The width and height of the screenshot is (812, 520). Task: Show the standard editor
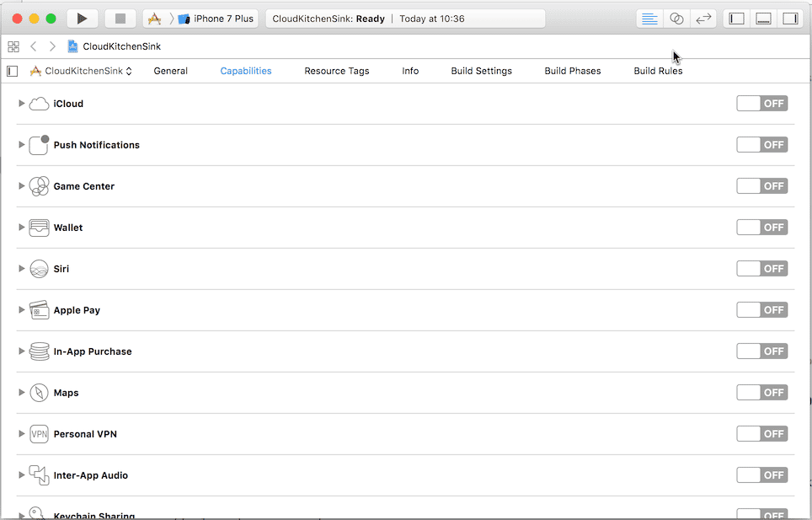[649, 19]
